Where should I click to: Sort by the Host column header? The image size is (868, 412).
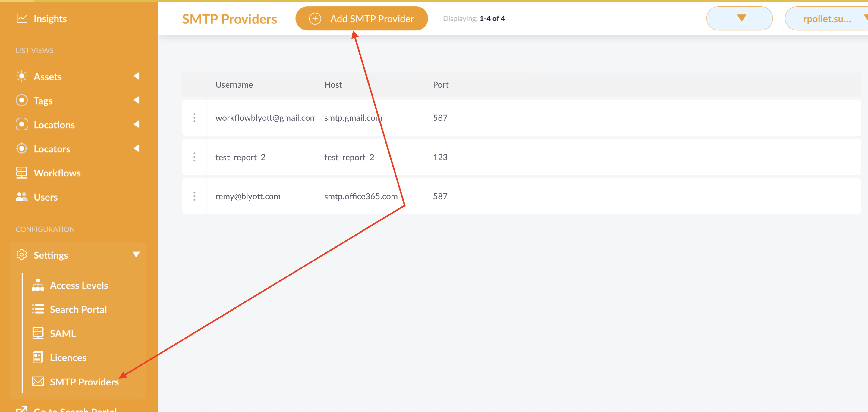pyautogui.click(x=333, y=85)
